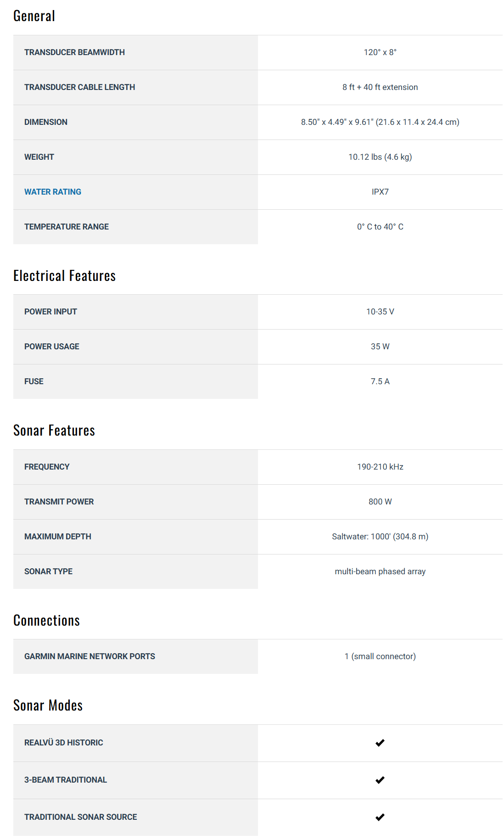Screen dimensions: 504x840
Task: Click the MAXIMUM DEPTH label
Action: coord(58,537)
